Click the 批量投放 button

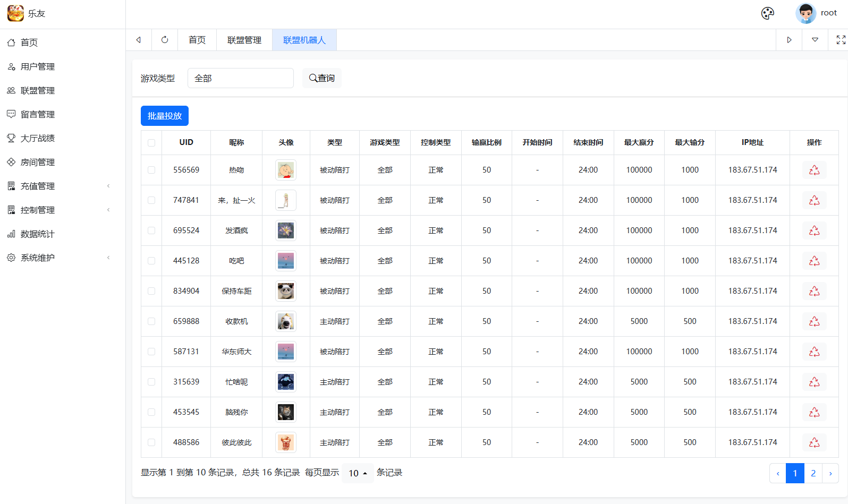tap(165, 116)
